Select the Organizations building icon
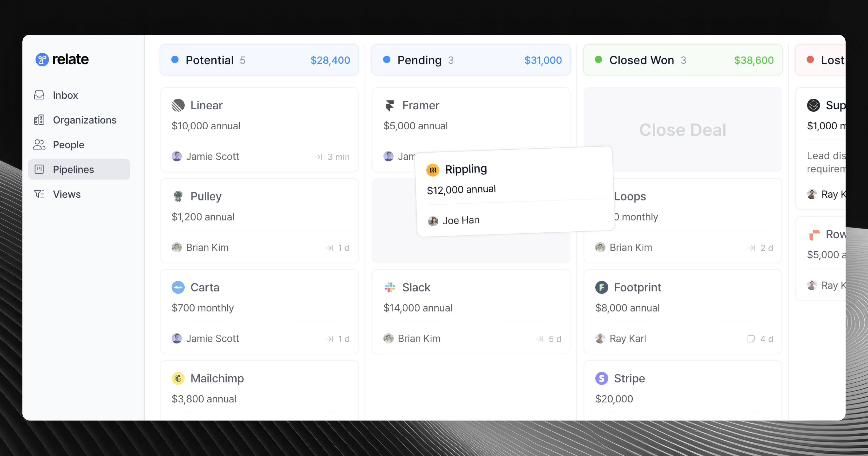 pyautogui.click(x=39, y=120)
